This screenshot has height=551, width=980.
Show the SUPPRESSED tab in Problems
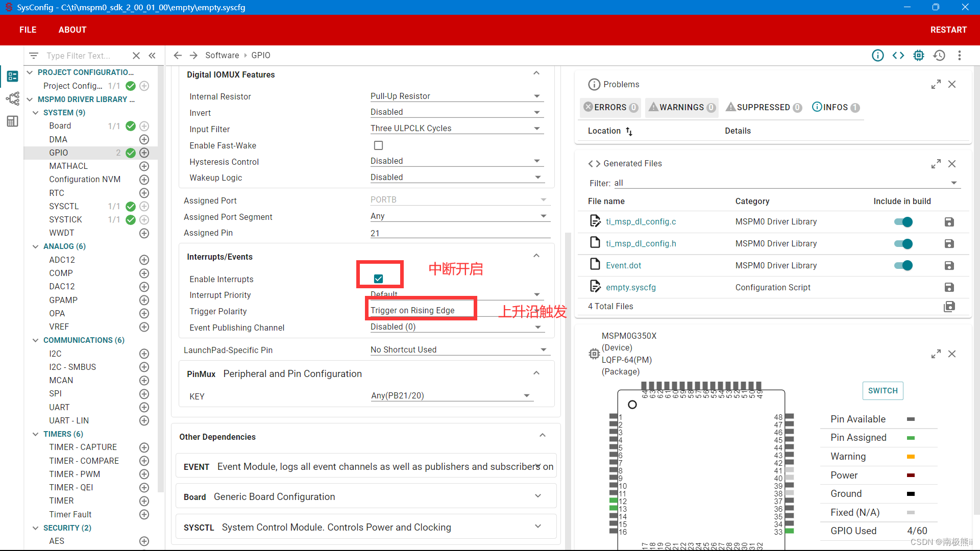764,107
